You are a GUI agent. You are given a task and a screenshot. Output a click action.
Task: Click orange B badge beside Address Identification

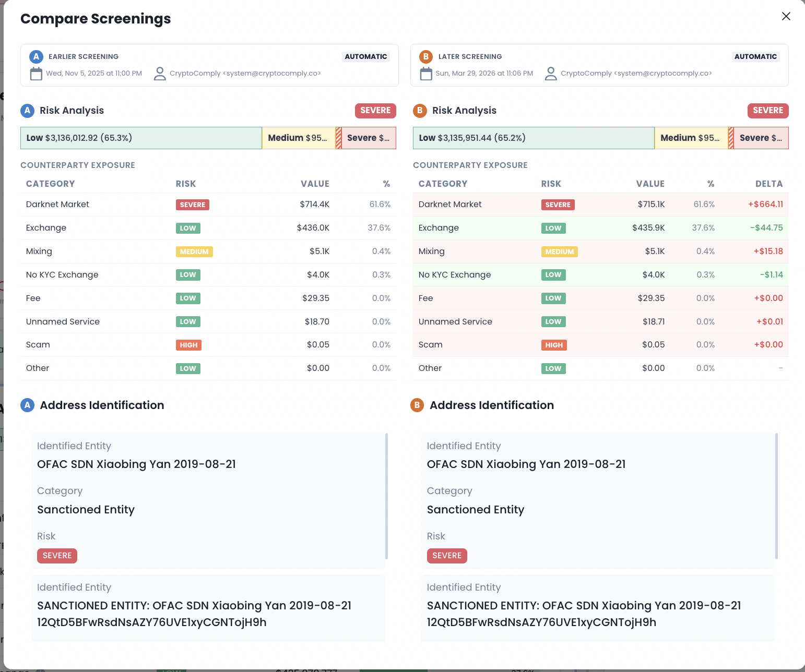tap(417, 405)
